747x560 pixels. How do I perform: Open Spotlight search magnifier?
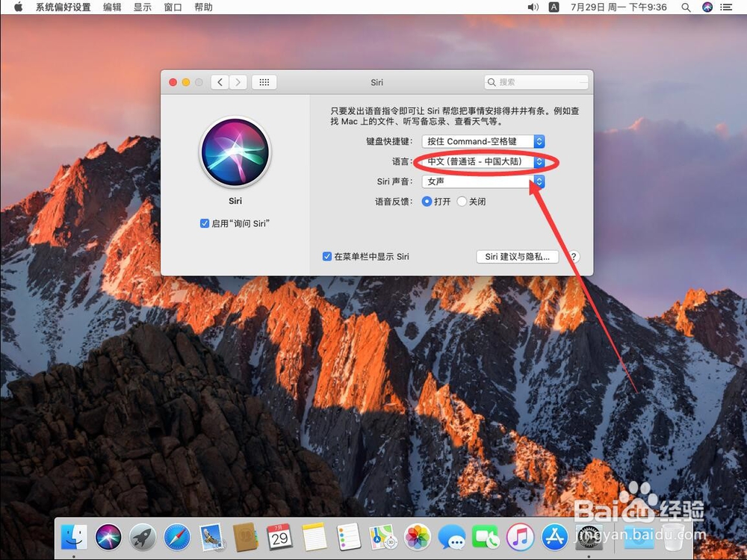pos(686,7)
